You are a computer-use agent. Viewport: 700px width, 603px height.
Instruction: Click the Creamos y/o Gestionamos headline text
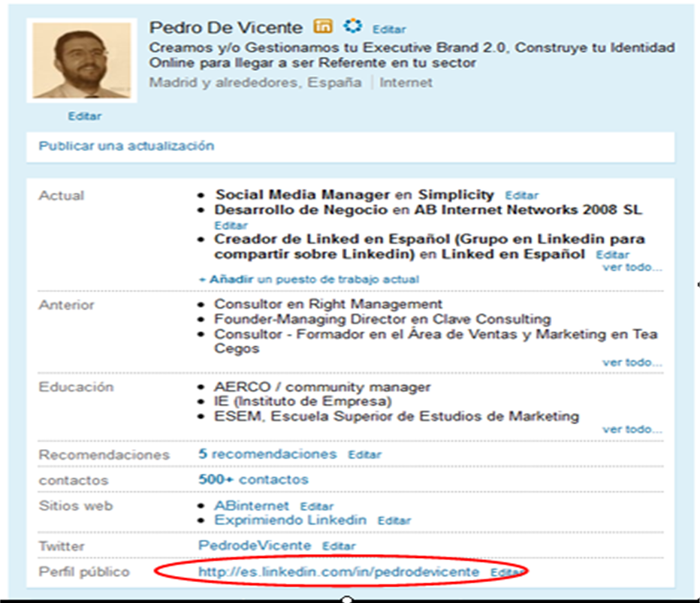[412, 55]
